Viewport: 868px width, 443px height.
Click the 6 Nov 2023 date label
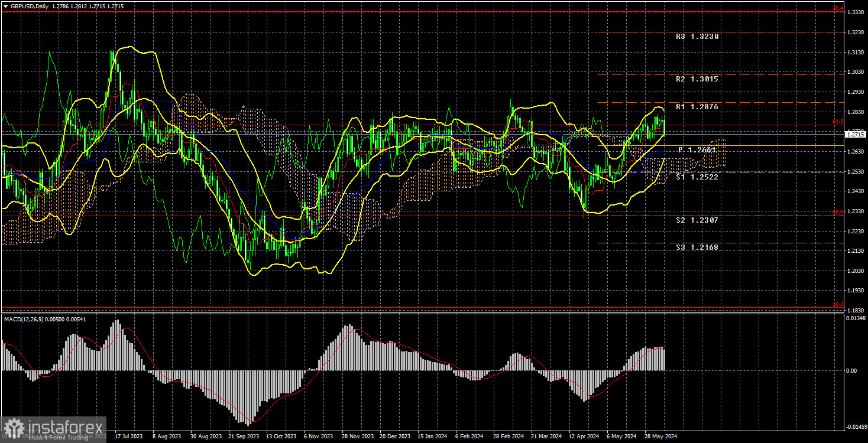(319, 437)
